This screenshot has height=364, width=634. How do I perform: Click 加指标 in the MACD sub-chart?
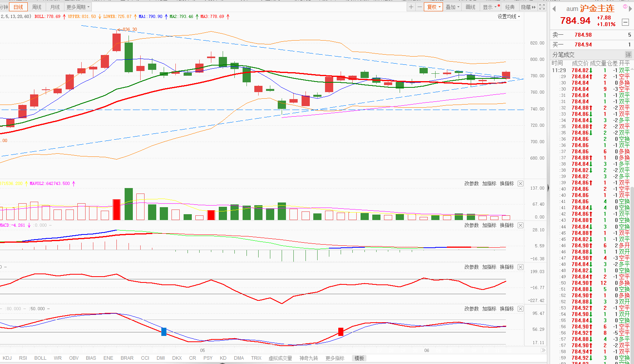coord(489,225)
